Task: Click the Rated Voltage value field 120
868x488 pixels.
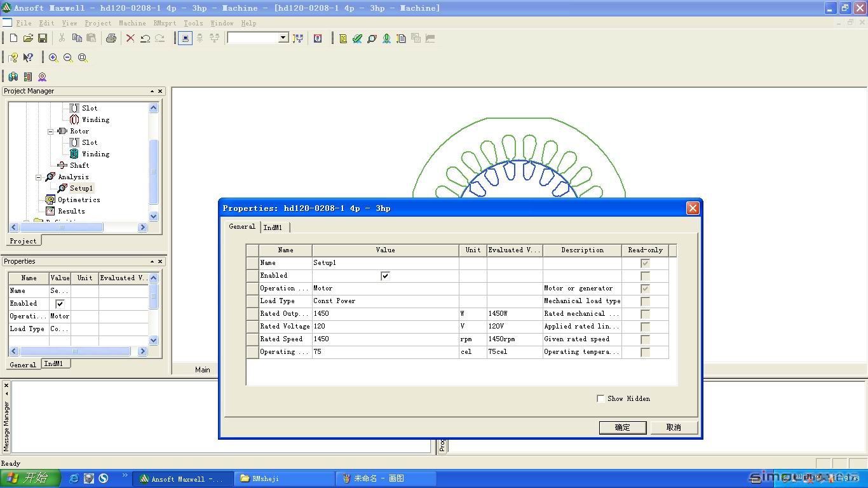Action: coord(385,327)
